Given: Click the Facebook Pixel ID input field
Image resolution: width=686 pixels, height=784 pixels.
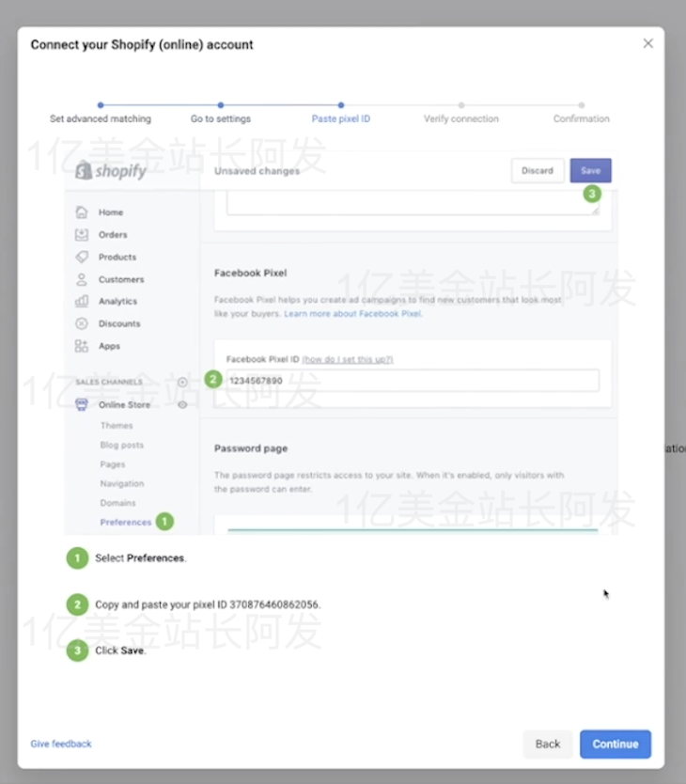Looking at the screenshot, I should pos(413,381).
